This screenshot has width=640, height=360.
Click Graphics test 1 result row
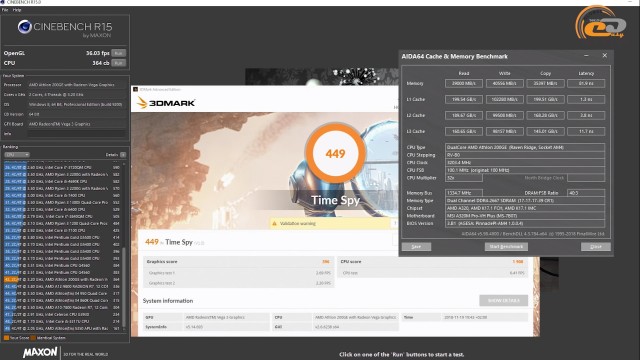(238, 273)
